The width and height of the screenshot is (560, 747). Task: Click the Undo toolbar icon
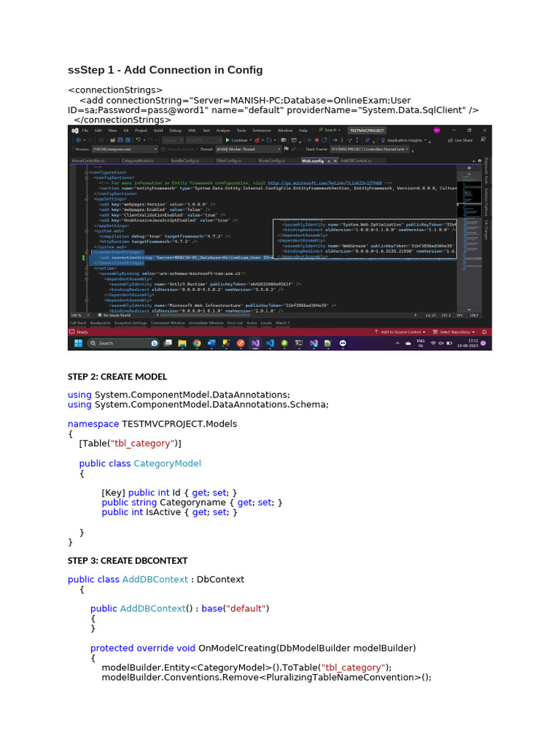coord(138,140)
